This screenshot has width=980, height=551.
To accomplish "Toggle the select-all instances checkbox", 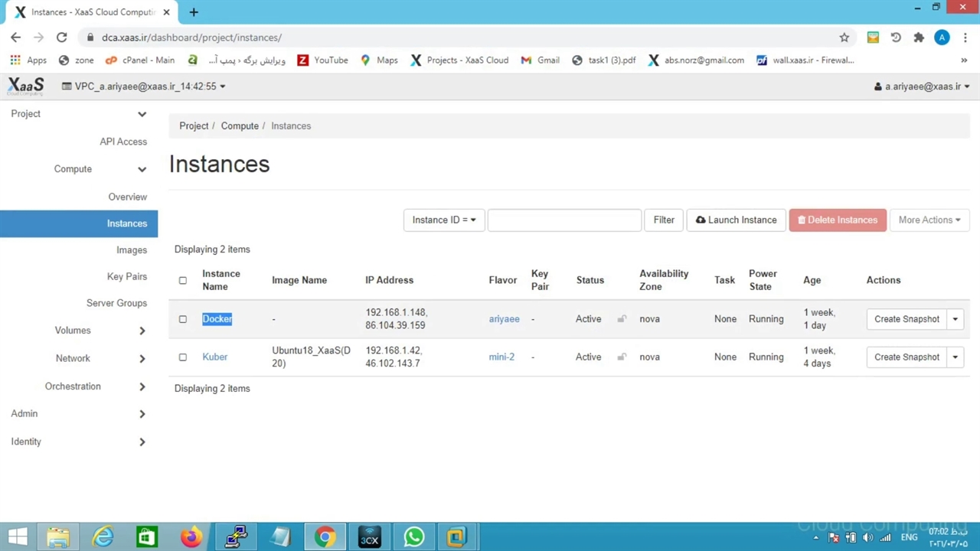I will click(182, 280).
